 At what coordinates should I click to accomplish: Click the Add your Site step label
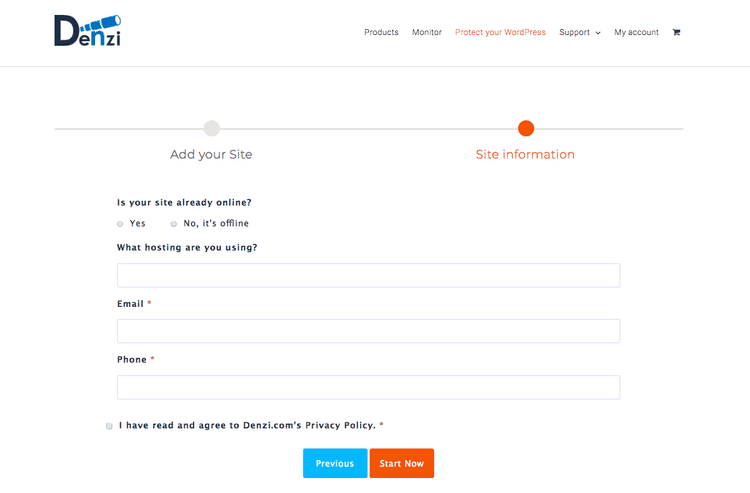(211, 154)
